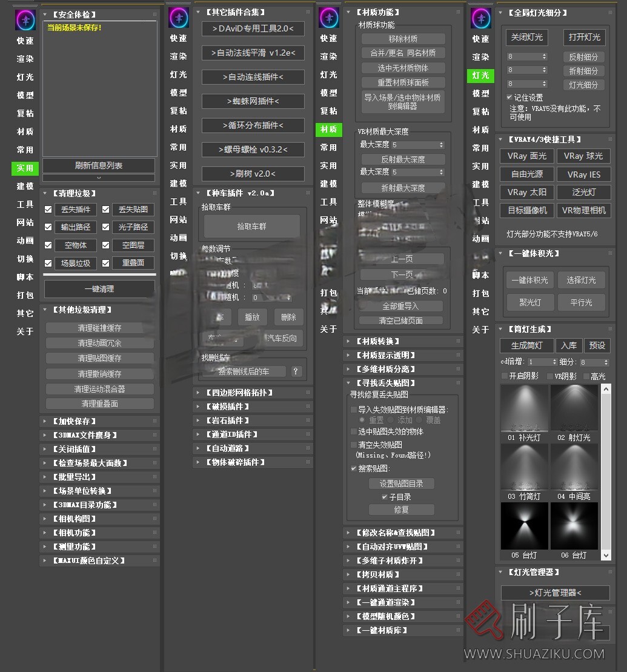Select the 03 竹筒灯 light preset thumbnail

525,465
